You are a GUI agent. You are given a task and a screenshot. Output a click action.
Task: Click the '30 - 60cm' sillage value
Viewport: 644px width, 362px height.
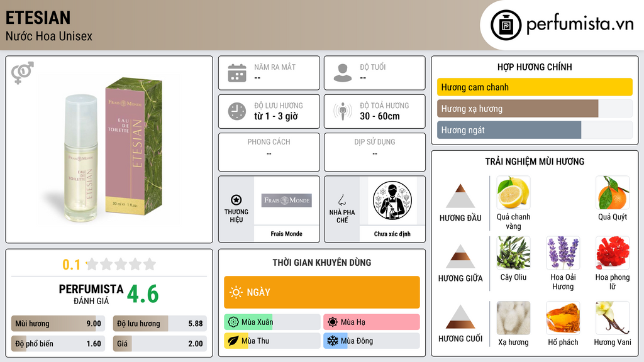click(380, 116)
